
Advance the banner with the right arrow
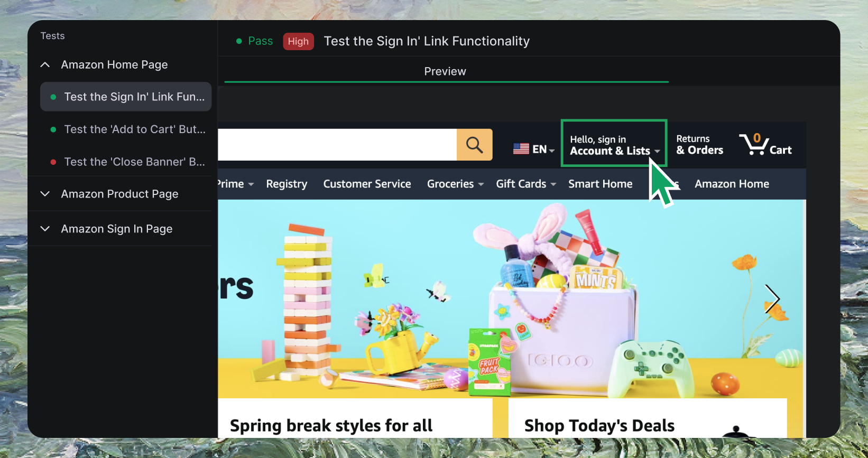tap(772, 299)
